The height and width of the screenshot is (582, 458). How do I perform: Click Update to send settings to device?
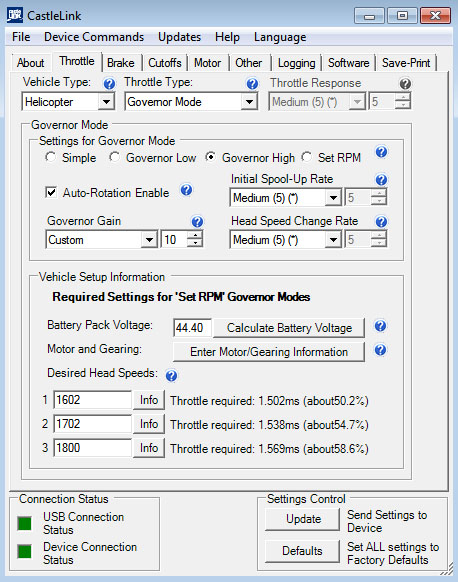[302, 519]
